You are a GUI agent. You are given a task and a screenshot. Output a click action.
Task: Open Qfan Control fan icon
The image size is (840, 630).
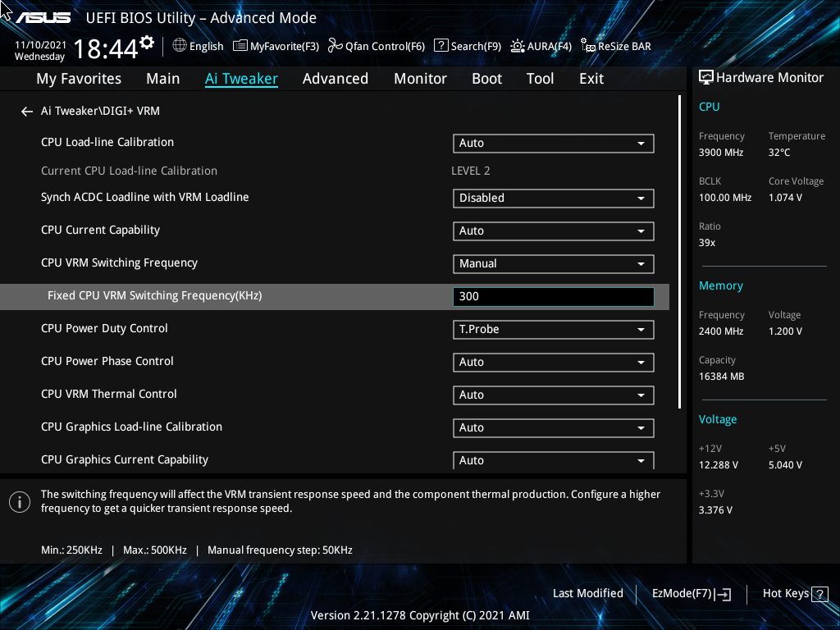pyautogui.click(x=336, y=46)
